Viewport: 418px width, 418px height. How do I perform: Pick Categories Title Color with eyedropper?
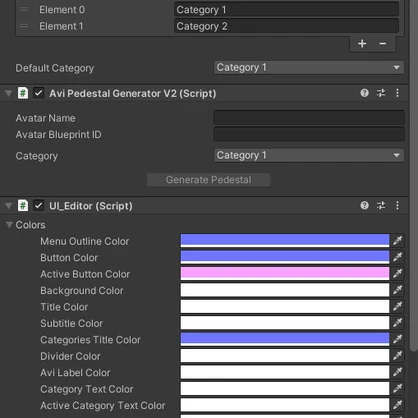click(397, 339)
